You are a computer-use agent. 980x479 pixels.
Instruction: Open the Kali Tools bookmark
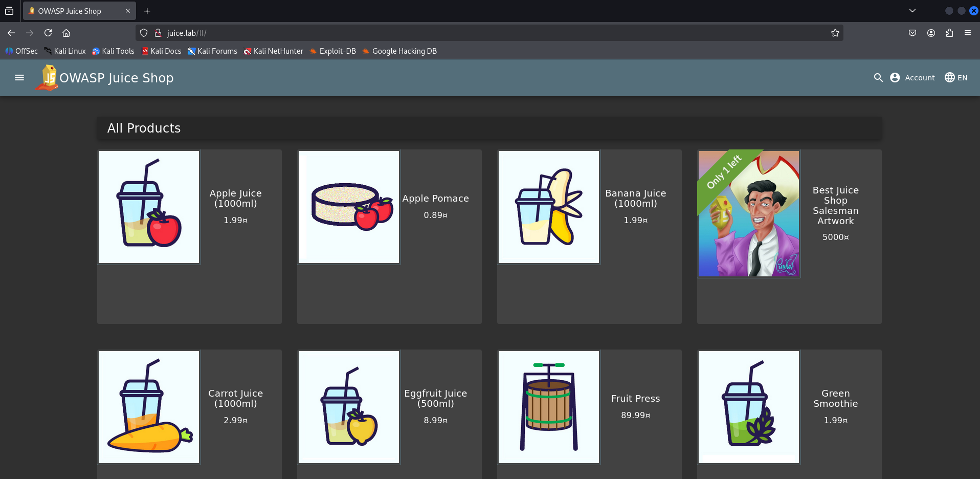[x=113, y=51]
